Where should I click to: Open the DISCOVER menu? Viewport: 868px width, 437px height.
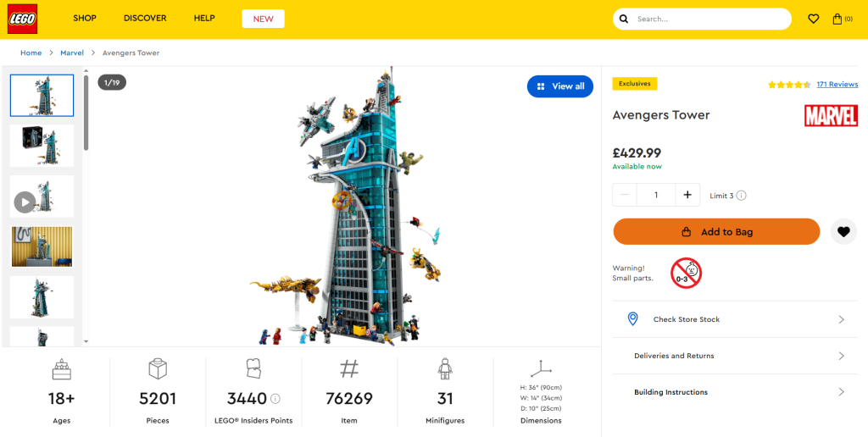(145, 19)
